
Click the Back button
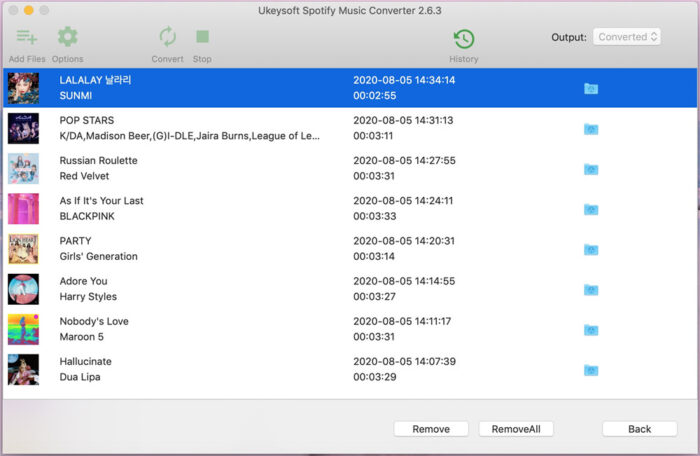639,429
